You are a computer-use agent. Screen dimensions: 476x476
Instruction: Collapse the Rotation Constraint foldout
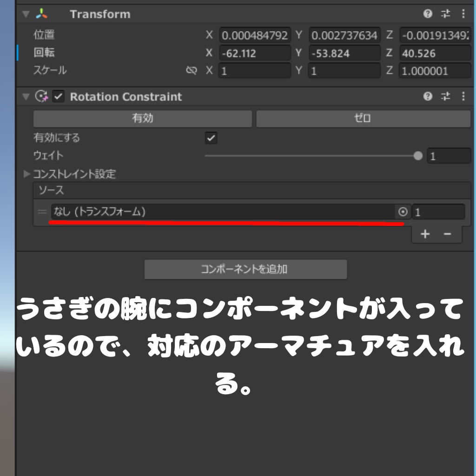tap(26, 97)
